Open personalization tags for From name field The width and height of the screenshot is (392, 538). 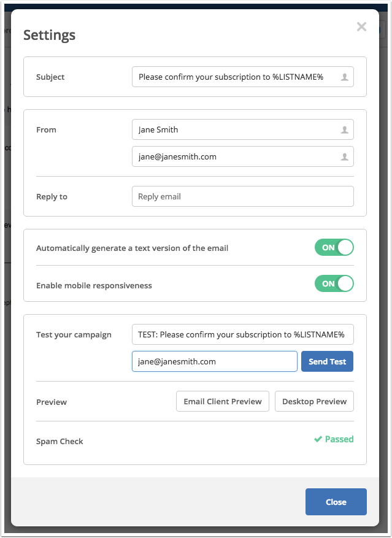point(344,129)
